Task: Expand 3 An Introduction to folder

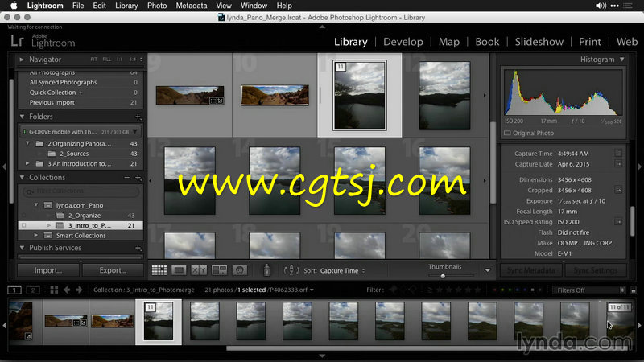Action: tap(27, 163)
